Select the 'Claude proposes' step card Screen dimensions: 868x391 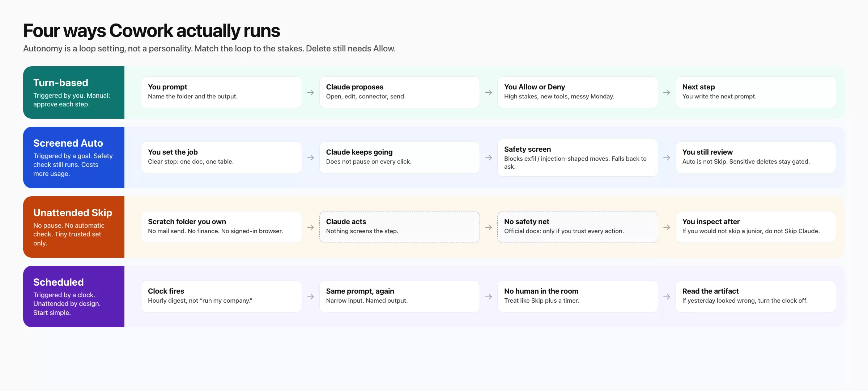coord(400,92)
